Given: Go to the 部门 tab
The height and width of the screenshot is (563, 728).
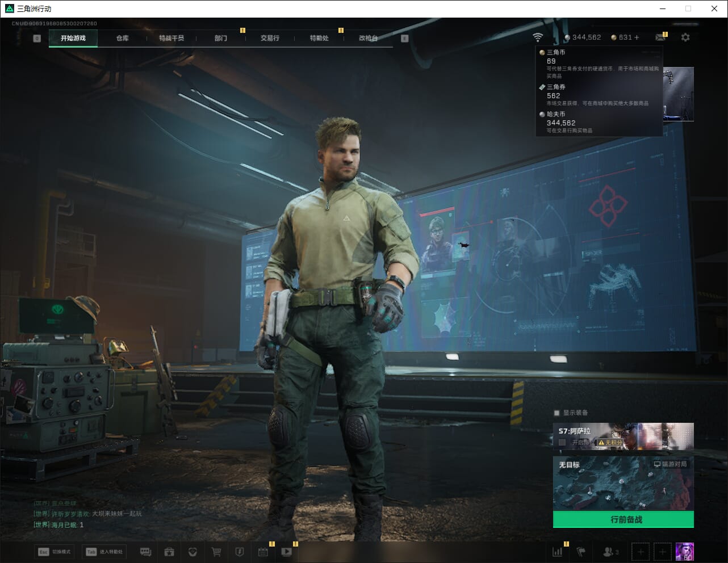Looking at the screenshot, I should point(221,38).
